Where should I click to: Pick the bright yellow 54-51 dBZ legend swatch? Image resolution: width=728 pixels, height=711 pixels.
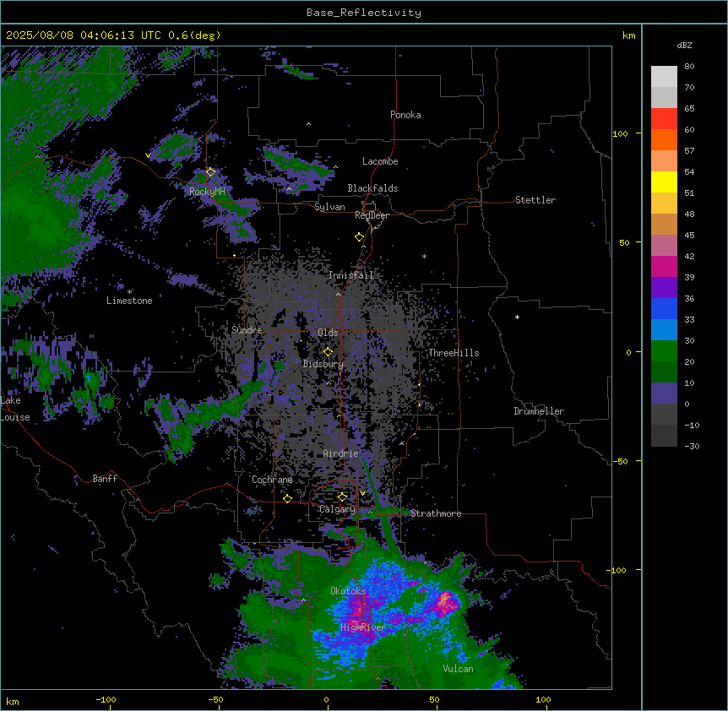pyautogui.click(x=664, y=182)
